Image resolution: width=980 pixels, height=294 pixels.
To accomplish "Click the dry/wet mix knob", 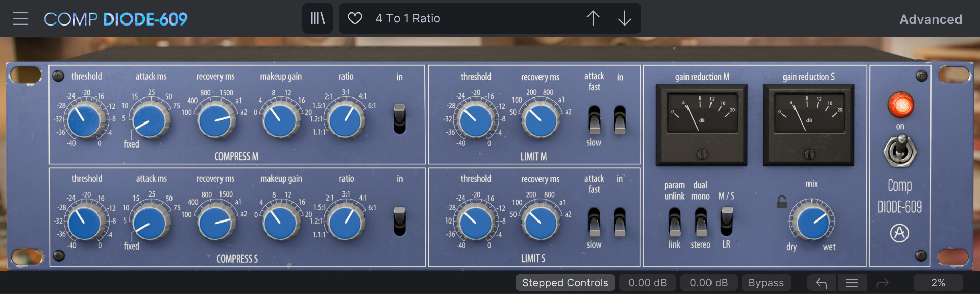I will [x=812, y=223].
